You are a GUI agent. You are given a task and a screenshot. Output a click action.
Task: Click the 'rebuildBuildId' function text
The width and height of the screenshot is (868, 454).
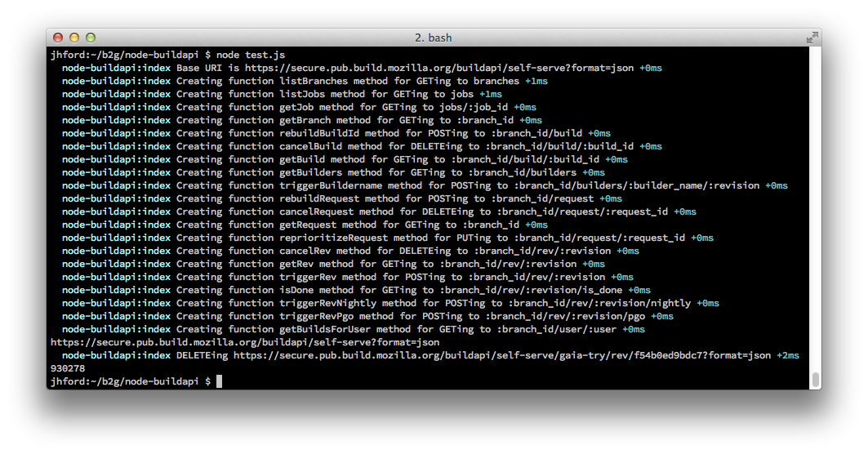click(318, 133)
